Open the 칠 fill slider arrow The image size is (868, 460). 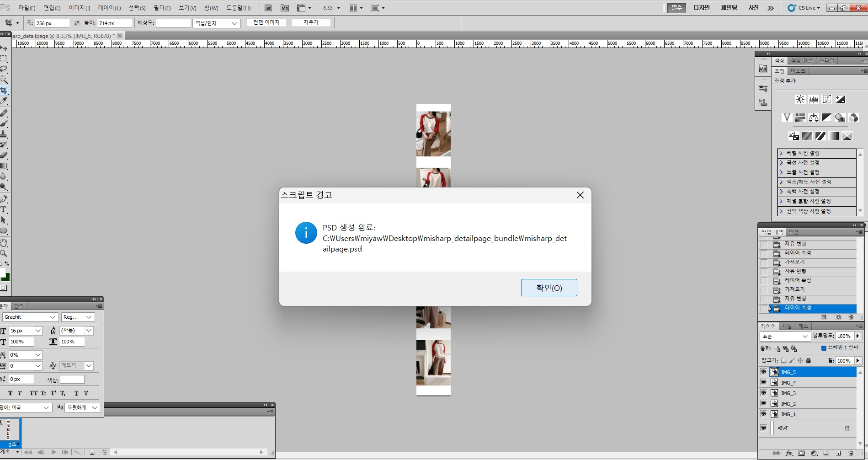[x=857, y=360]
